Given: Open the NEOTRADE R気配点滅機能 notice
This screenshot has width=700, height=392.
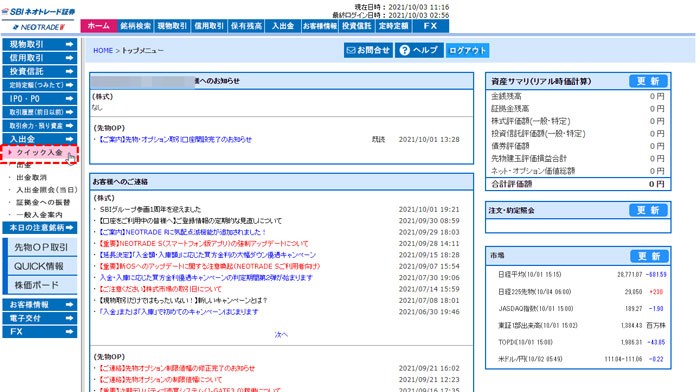Looking at the screenshot, I should click(x=182, y=232).
